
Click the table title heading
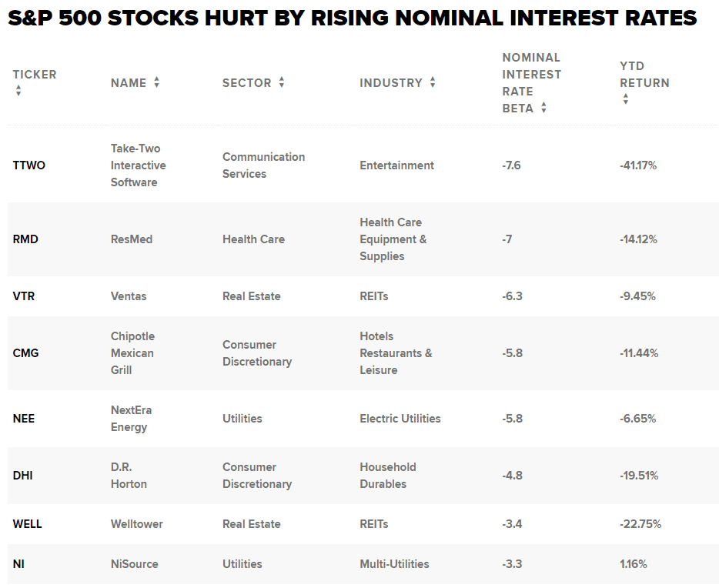tap(352, 18)
